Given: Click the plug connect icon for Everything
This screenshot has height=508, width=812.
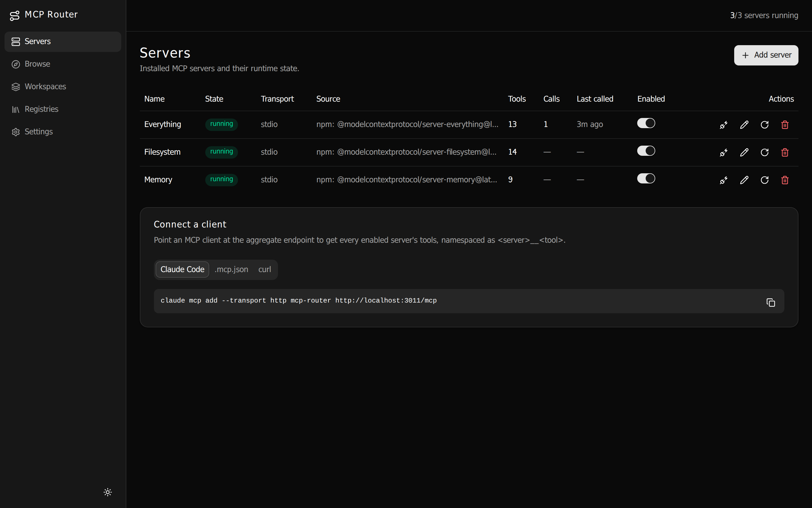Looking at the screenshot, I should (x=724, y=125).
